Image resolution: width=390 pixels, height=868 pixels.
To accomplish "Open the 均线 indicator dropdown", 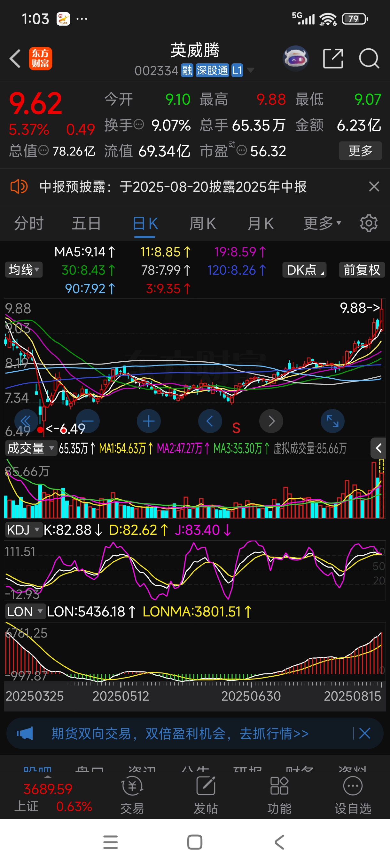I will [24, 270].
